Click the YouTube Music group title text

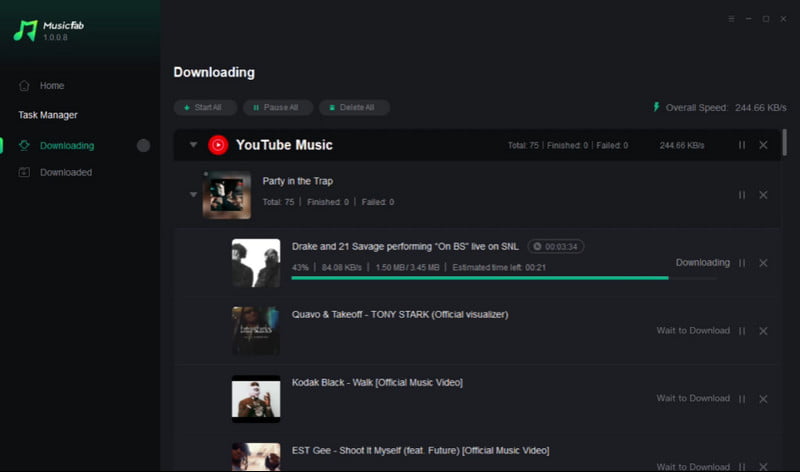[284, 145]
